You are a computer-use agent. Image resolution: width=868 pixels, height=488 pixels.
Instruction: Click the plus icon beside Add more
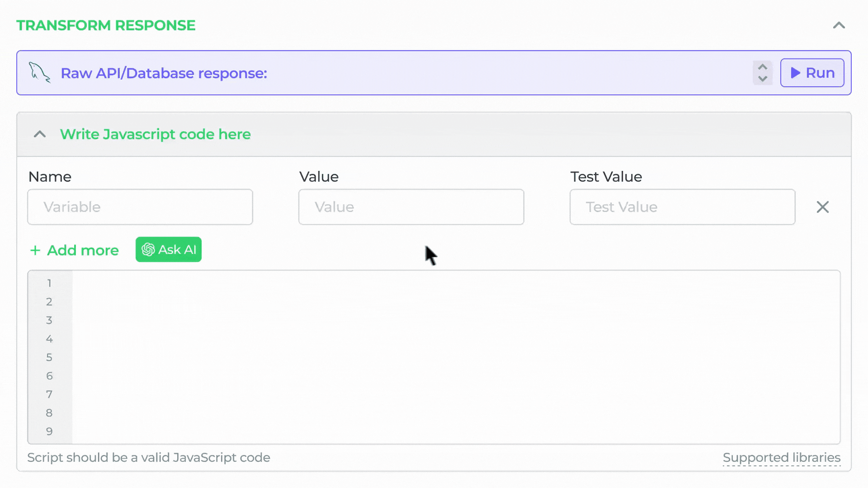35,250
